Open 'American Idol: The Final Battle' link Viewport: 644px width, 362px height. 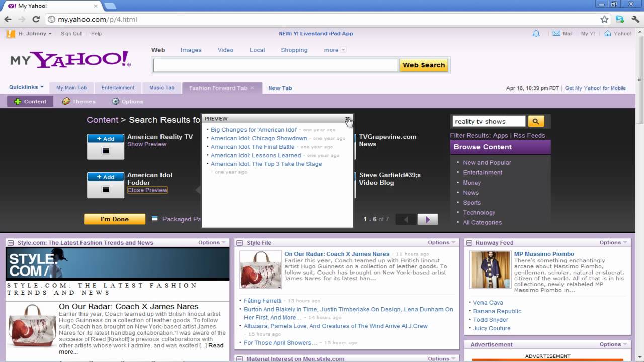coord(253,147)
